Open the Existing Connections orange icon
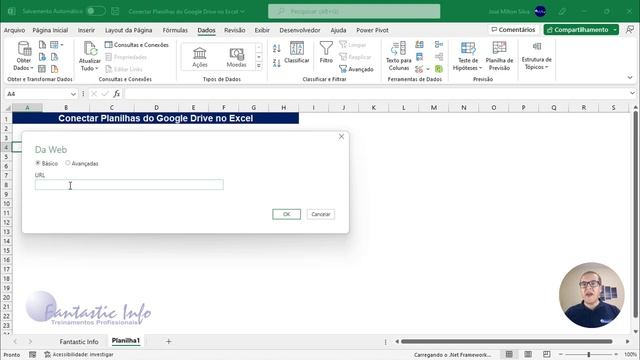The height and width of the screenshot is (360, 640). pyautogui.click(x=54, y=69)
